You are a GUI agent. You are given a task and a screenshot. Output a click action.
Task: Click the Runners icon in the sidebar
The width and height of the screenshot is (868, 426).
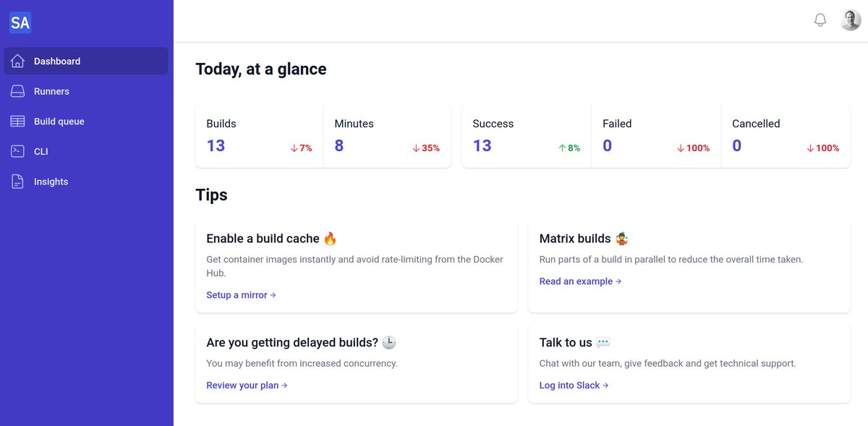tap(17, 91)
